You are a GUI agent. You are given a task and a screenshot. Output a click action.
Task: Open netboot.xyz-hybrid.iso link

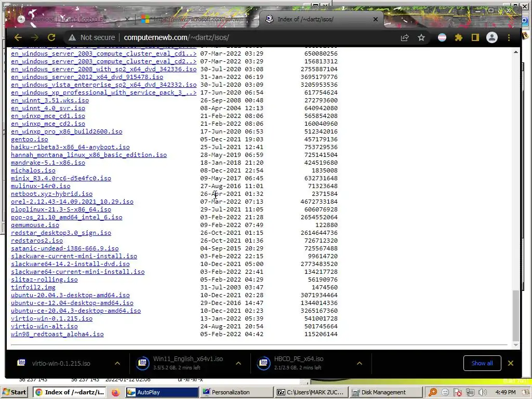[51, 194]
